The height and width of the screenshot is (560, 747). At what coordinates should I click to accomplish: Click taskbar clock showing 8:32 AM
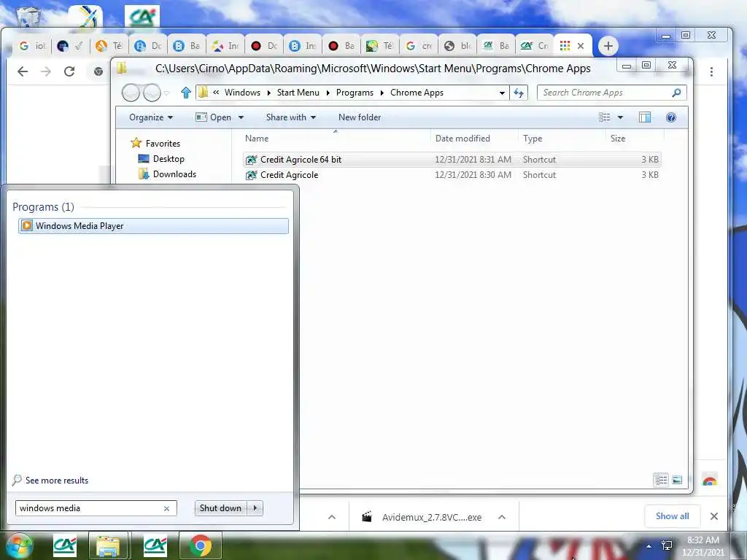(x=703, y=545)
